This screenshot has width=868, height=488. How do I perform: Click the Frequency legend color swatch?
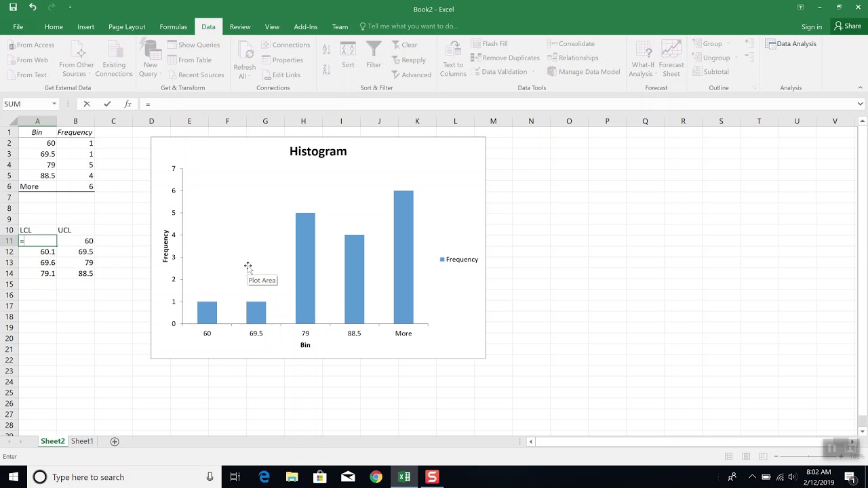click(x=442, y=260)
